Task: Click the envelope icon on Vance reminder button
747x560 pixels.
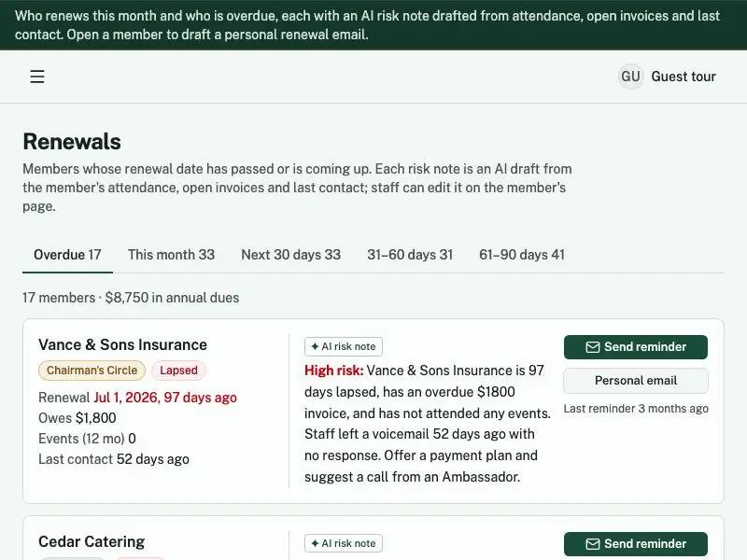Action: coord(593,347)
